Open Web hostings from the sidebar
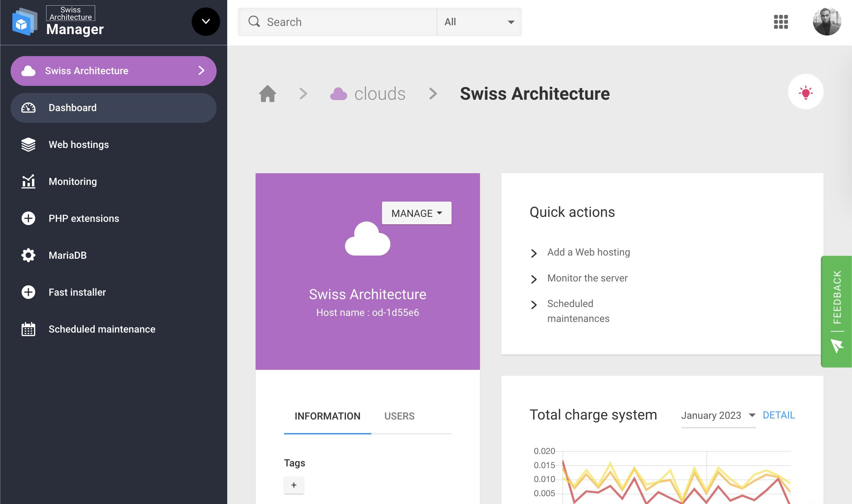 pyautogui.click(x=78, y=145)
